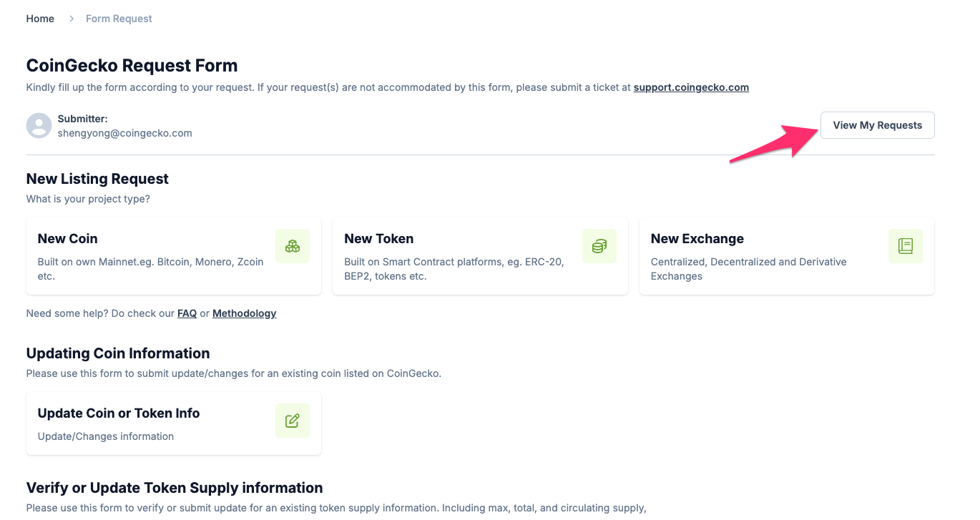980x520 pixels.
Task: Click the Update Coin edit pencil icon
Action: (x=293, y=421)
